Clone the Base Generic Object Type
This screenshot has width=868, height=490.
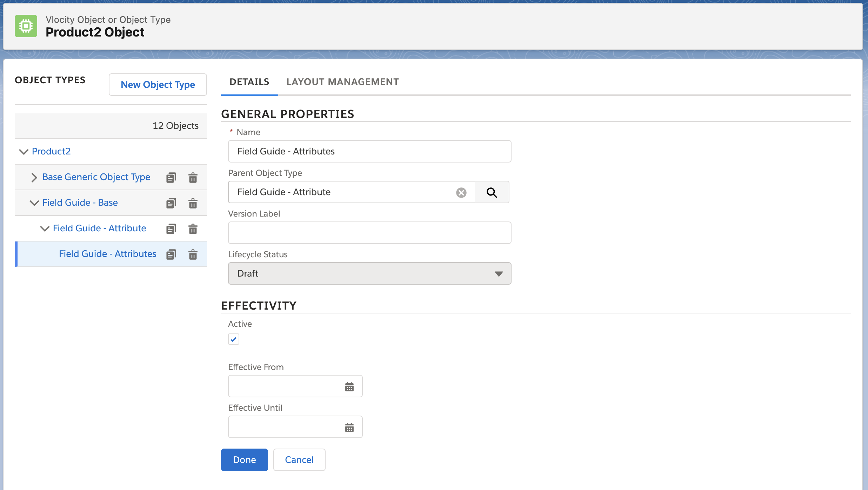click(x=171, y=178)
